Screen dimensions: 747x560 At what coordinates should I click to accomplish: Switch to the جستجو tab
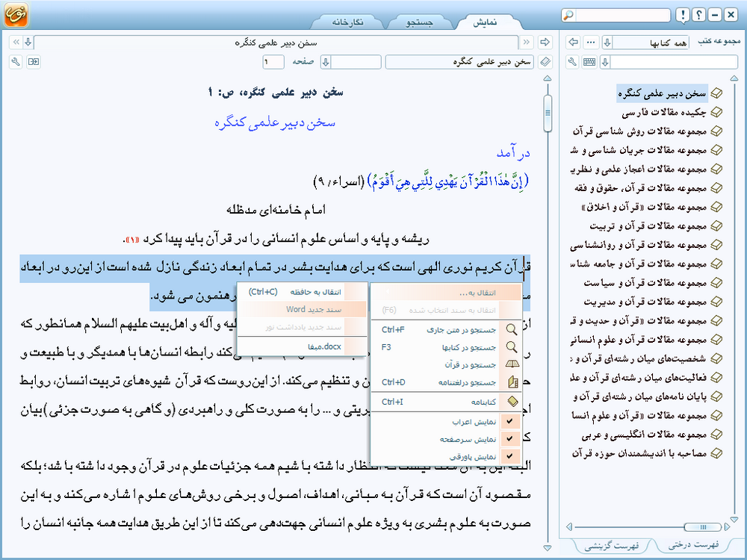(x=419, y=22)
